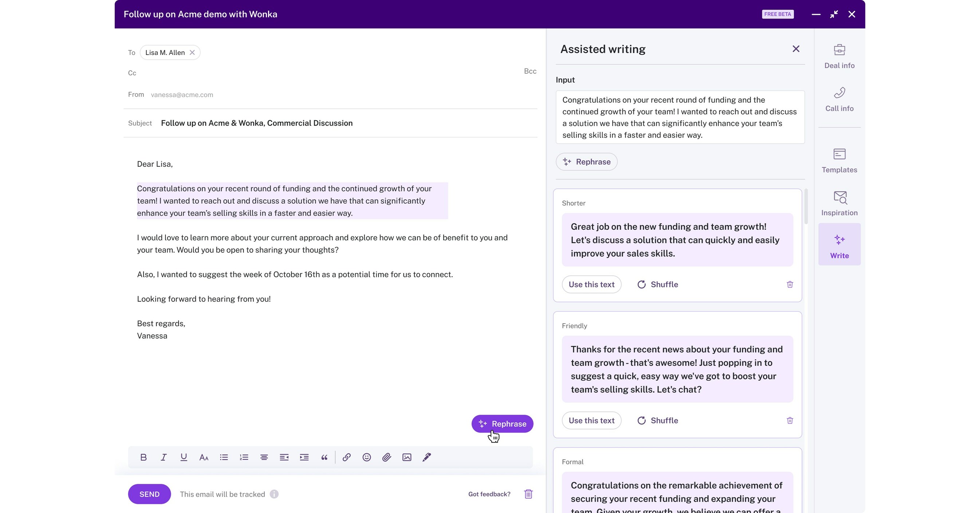Decrease the paragraph indent
Image resolution: width=980 pixels, height=513 pixels.
tap(284, 457)
